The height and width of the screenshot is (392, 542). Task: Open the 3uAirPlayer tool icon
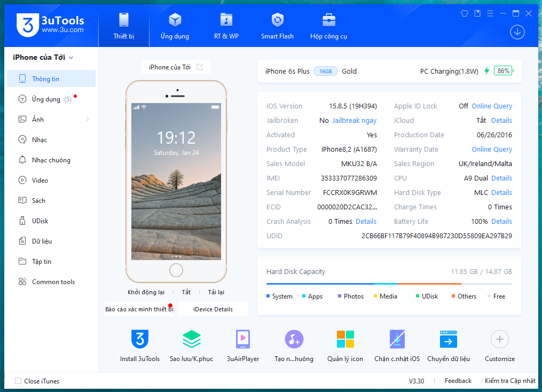click(x=243, y=340)
